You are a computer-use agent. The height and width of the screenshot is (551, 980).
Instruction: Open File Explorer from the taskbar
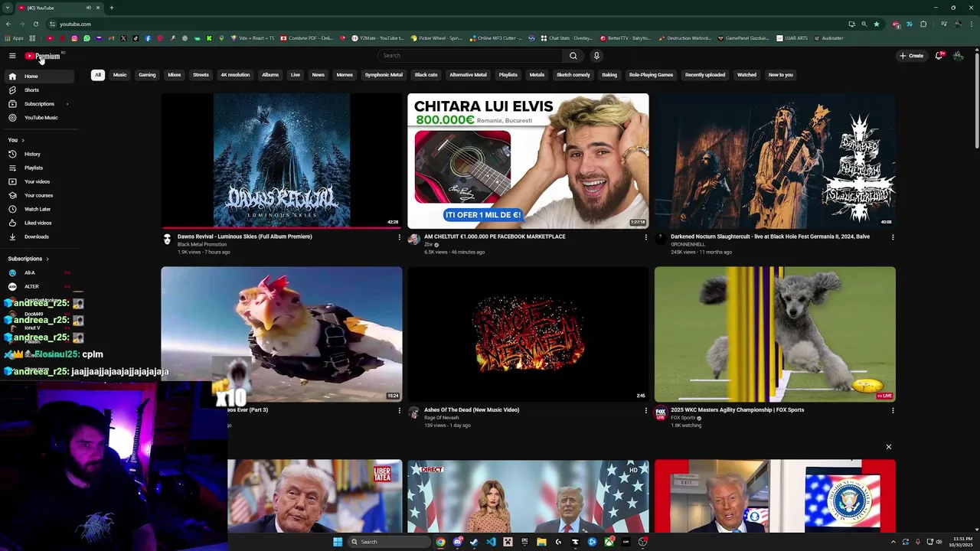tap(541, 542)
